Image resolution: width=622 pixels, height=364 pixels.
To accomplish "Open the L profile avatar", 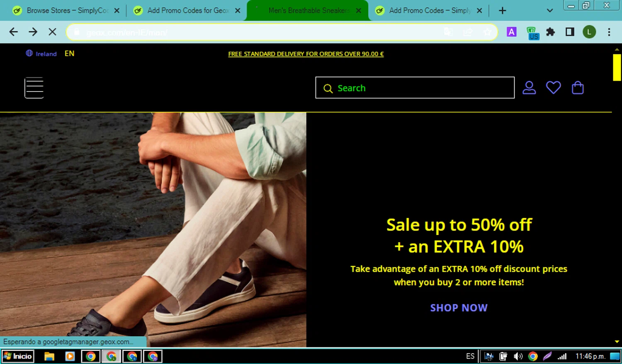I will 589,32.
